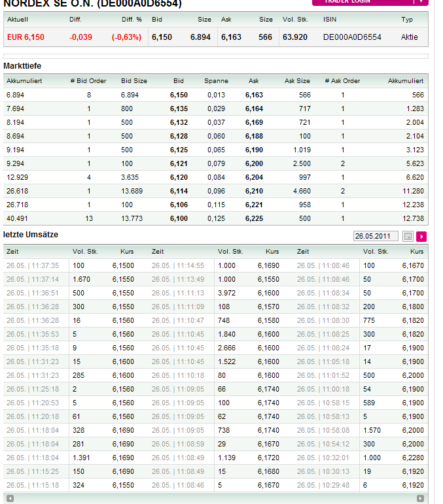The image size is (443, 504).
Task: Select the current price EUR 6,150
Action: (x=26, y=37)
